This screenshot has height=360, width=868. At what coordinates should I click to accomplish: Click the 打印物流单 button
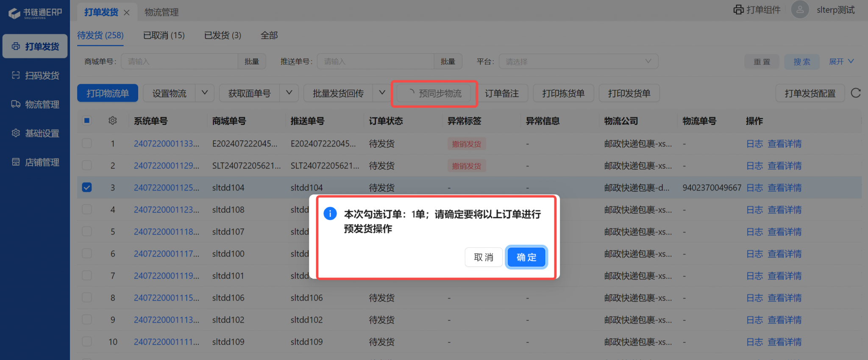tap(108, 93)
